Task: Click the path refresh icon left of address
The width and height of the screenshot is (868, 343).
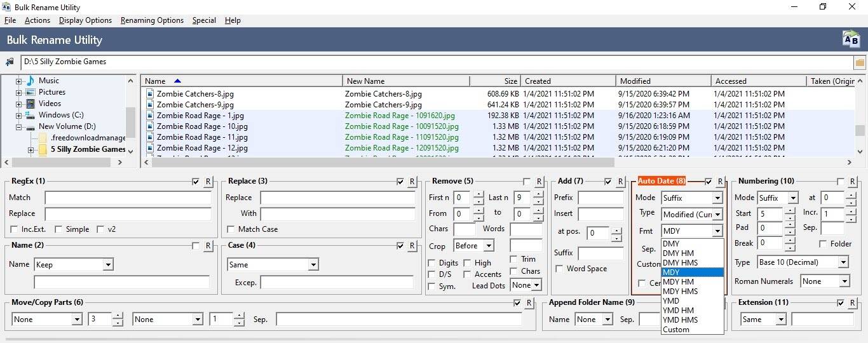Action: coord(10,62)
